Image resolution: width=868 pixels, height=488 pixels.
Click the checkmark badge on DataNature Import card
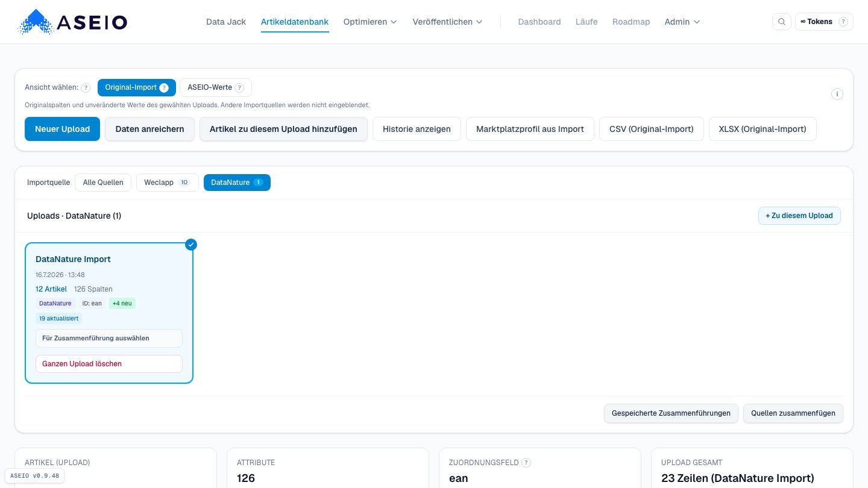point(191,245)
